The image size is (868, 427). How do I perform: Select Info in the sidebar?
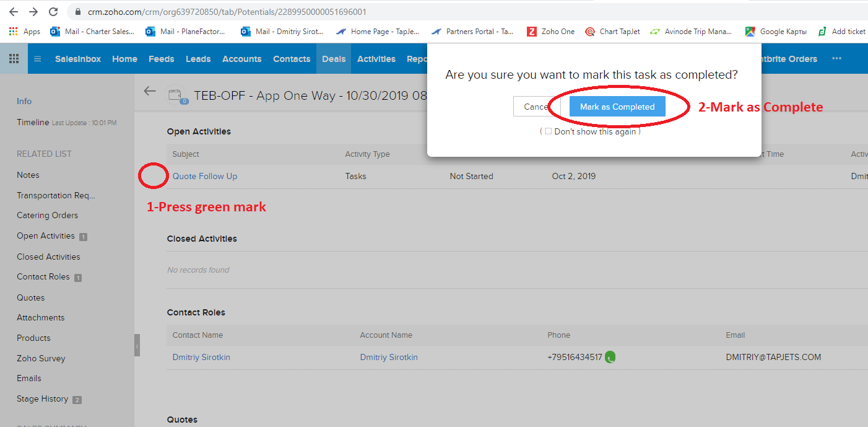[x=24, y=101]
